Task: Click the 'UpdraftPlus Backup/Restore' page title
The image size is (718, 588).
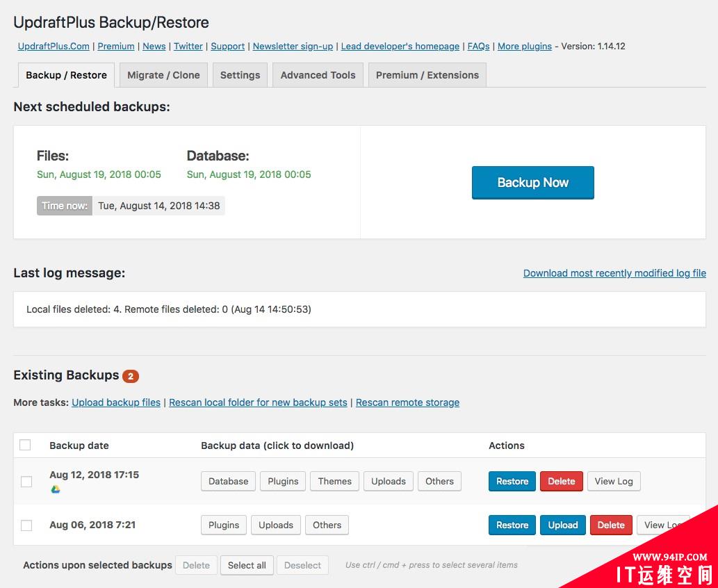Action: coord(111,22)
